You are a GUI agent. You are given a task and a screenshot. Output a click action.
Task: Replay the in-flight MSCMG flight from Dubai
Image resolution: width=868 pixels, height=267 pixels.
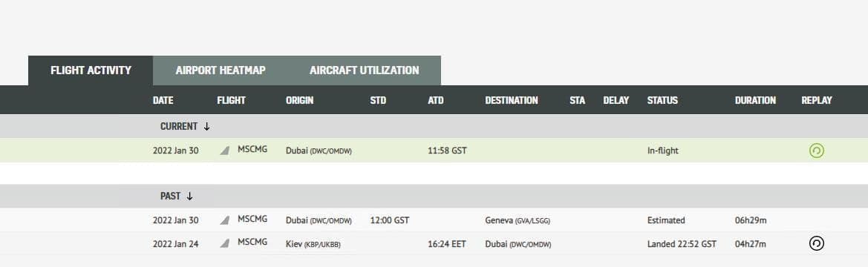tap(817, 151)
